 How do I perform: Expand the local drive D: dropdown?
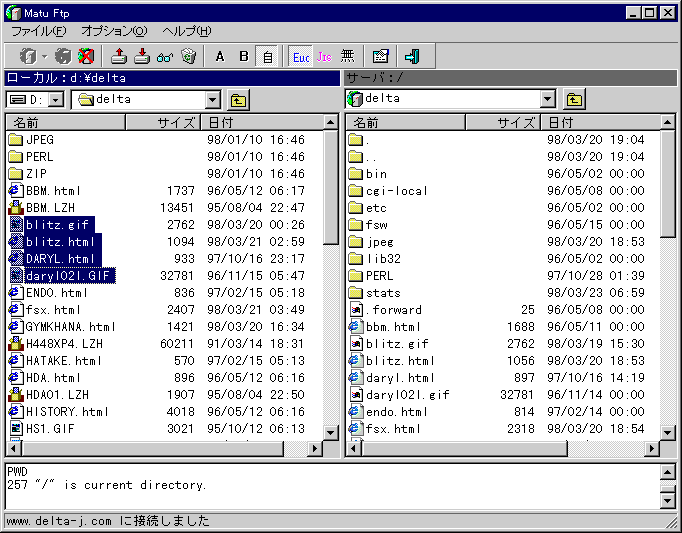56,100
